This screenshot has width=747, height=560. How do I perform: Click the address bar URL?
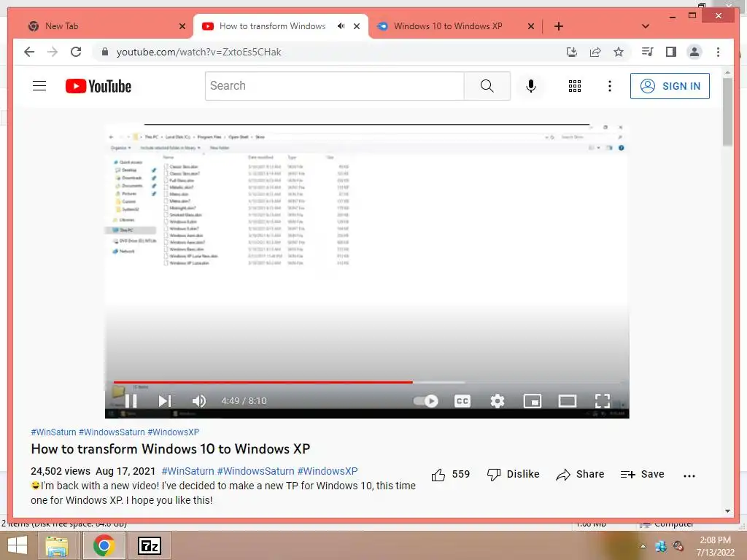coord(198,52)
